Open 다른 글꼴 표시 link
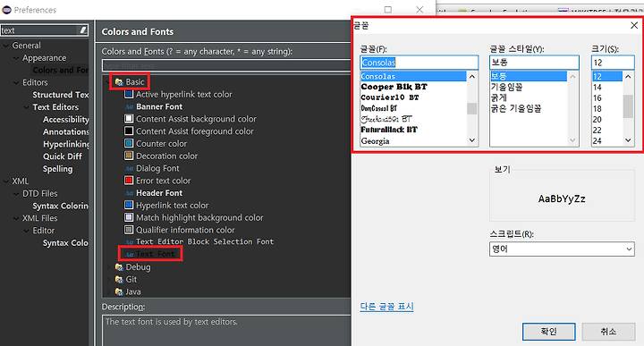The width and height of the screenshot is (644, 346). tap(387, 307)
